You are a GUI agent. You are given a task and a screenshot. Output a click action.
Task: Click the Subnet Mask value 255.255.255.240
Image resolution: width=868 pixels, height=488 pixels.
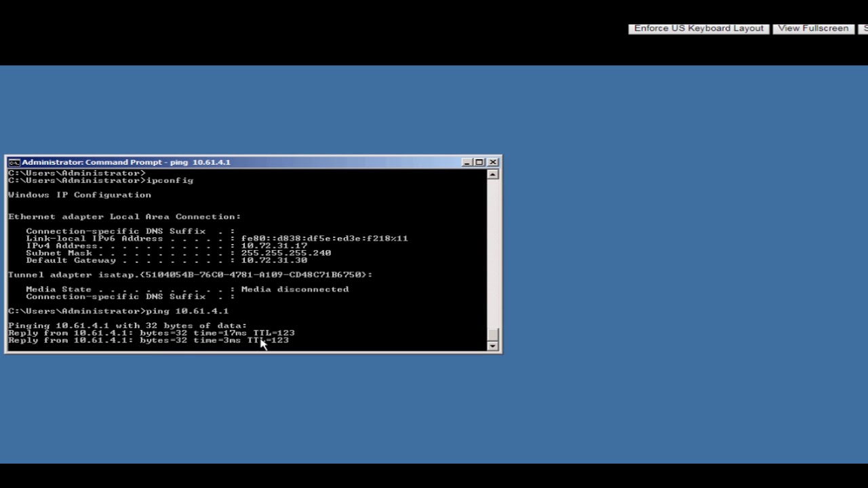point(286,253)
